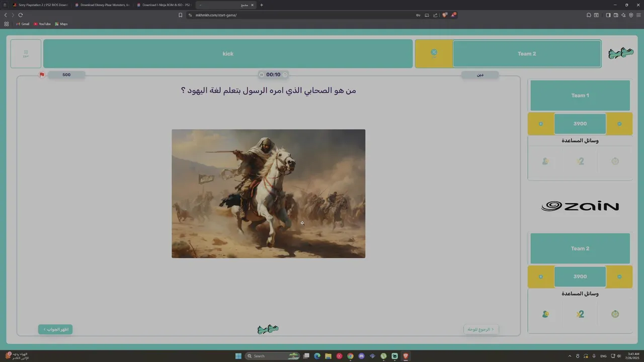Bookmark this page with the bookmark icon

point(180,15)
